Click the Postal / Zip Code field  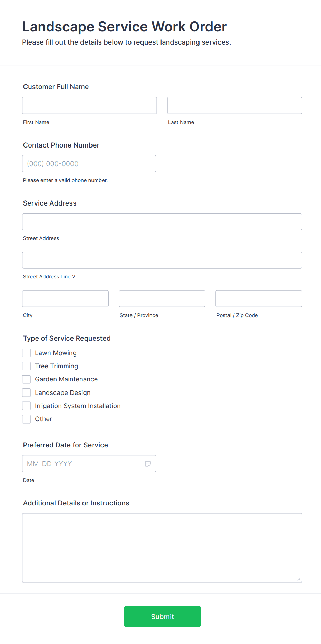click(259, 299)
